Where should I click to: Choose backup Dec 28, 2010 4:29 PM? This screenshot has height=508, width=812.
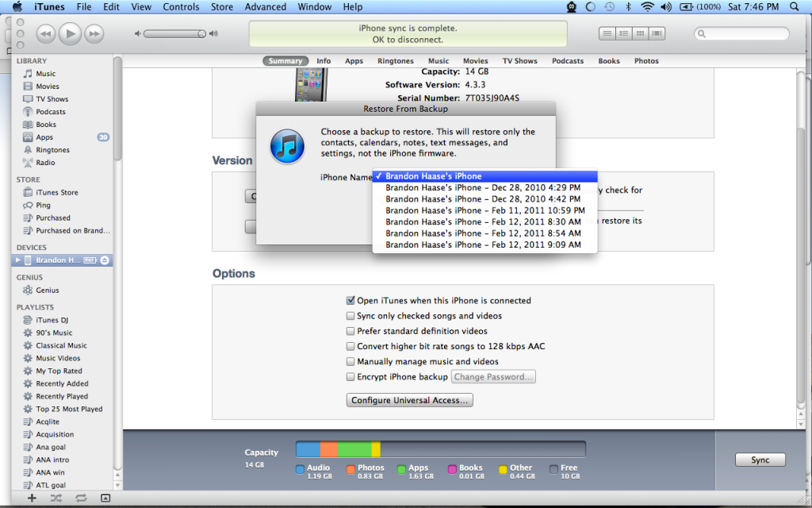[485, 187]
